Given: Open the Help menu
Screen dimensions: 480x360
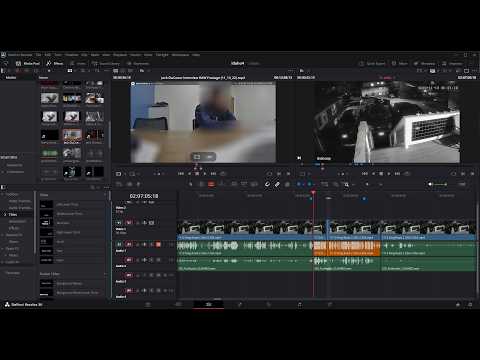Looking at the screenshot, I should click(x=196, y=55).
